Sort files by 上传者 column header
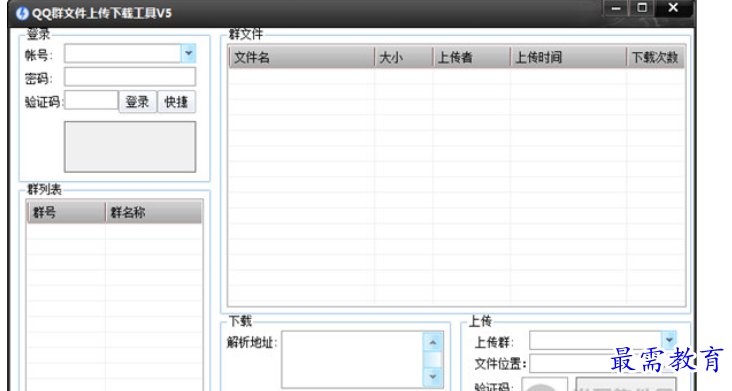The height and width of the screenshot is (391, 732). 472,57
